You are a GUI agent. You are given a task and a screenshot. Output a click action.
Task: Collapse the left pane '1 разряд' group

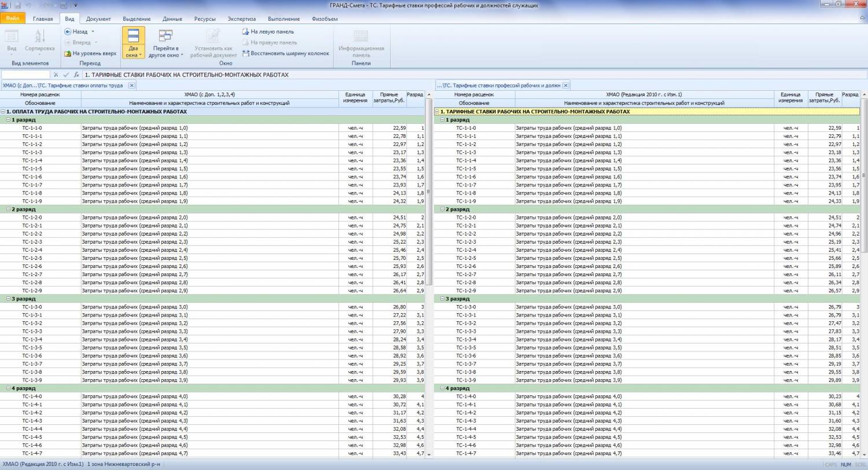pyautogui.click(x=8, y=120)
